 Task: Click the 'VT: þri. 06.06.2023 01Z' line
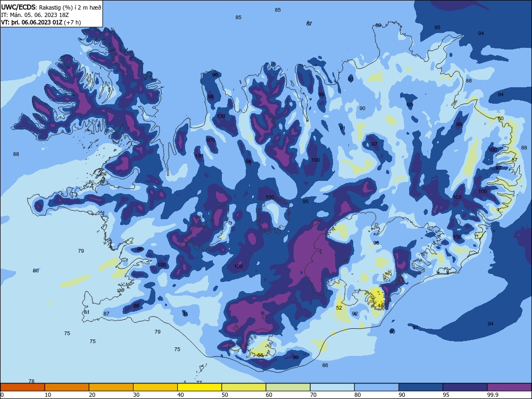(31, 22)
